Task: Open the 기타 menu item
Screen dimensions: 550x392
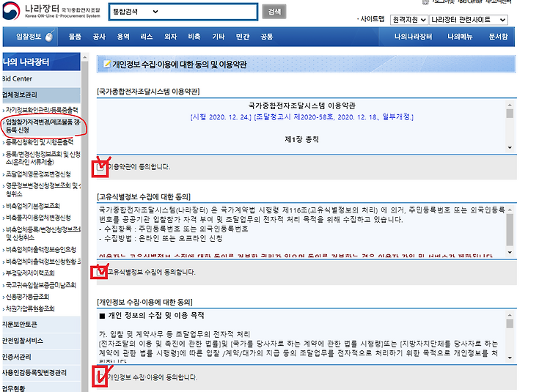Action: click(219, 37)
